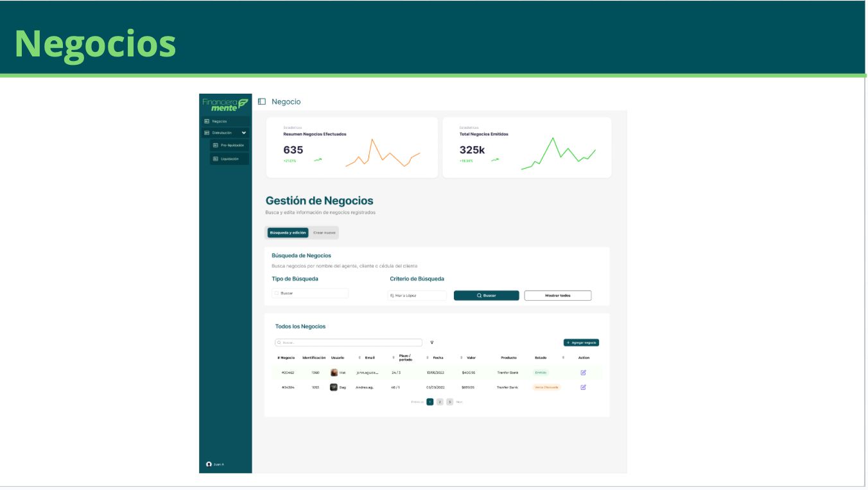
Task: Open the Tipo de Búsqueda field
Action: [x=310, y=293]
